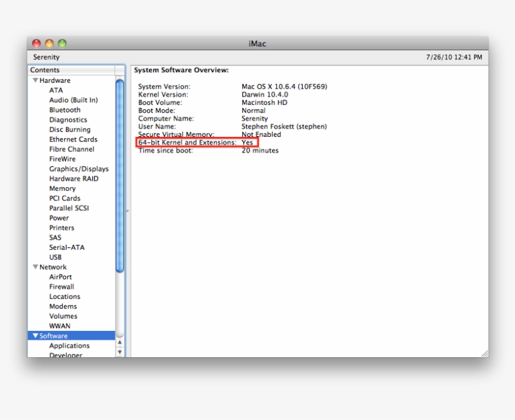View Graphics/Displays information
The height and width of the screenshot is (420, 515).
point(79,169)
